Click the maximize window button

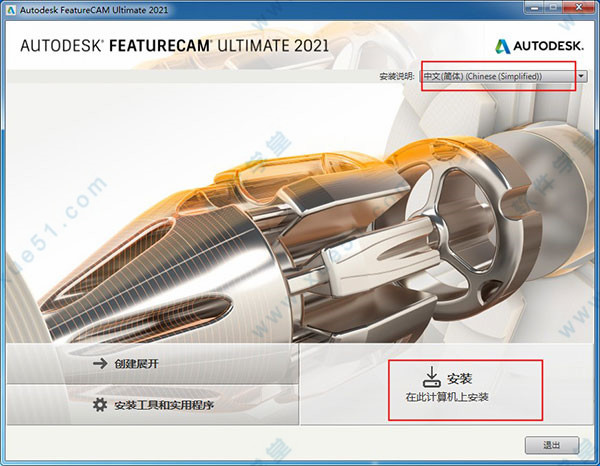point(555,10)
